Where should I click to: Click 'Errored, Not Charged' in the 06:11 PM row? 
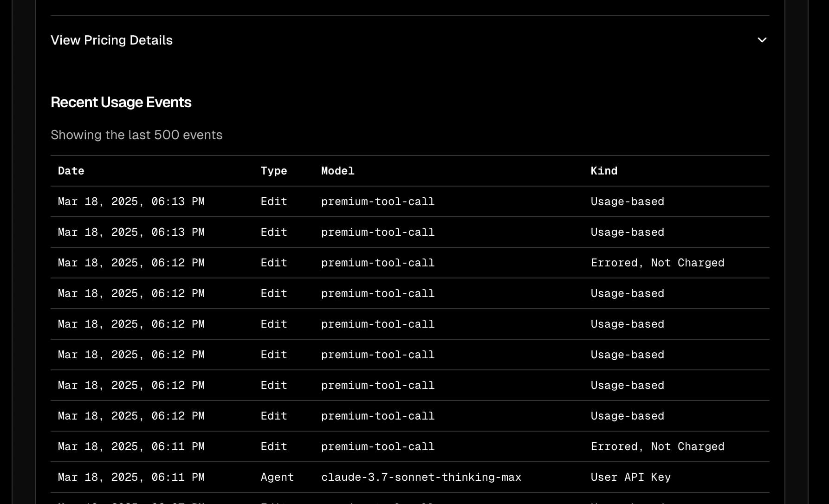(657, 446)
